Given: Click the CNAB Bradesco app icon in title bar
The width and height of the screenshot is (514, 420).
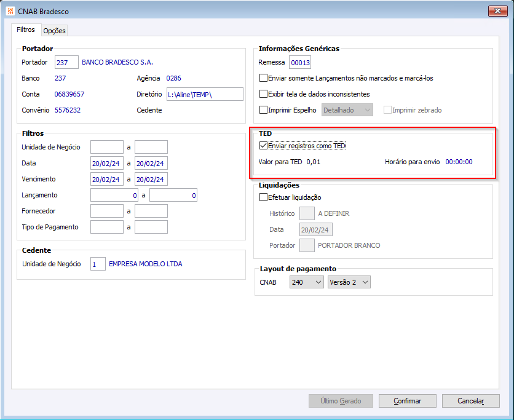Looking at the screenshot, I should [10, 11].
